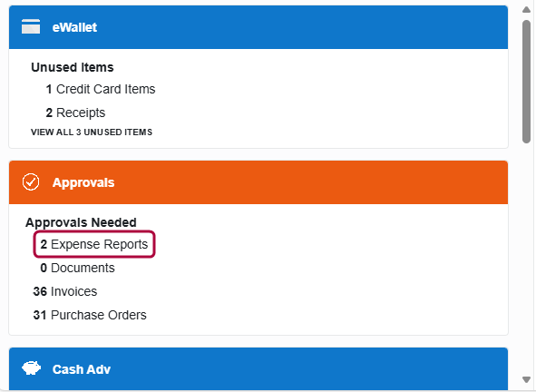Click the eWallet card icon

point(31,26)
